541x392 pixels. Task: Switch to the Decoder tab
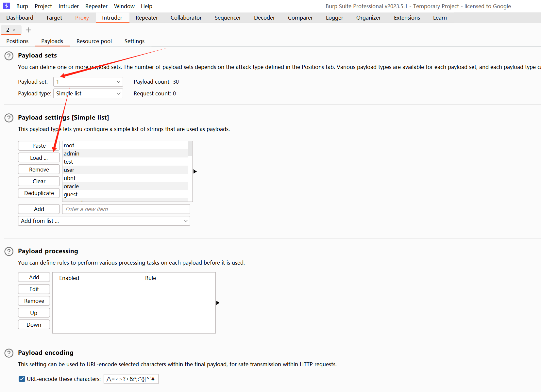click(x=264, y=18)
